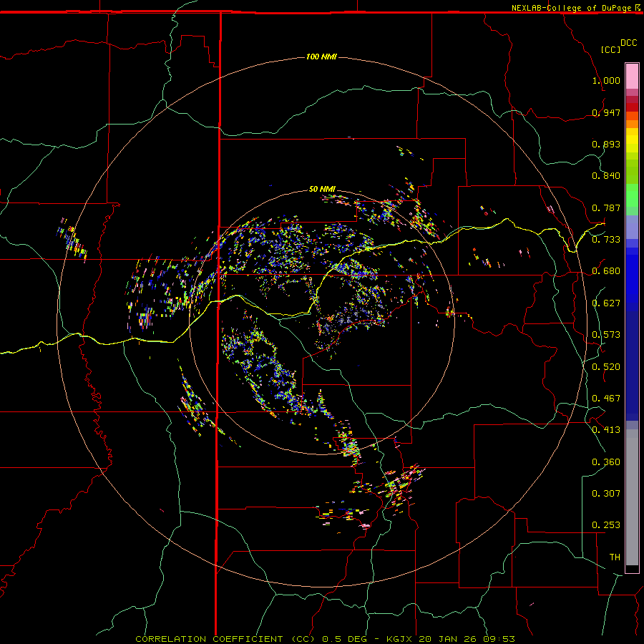Click the 0.307 scale value
This screenshot has width=644, height=644.
tap(606, 494)
